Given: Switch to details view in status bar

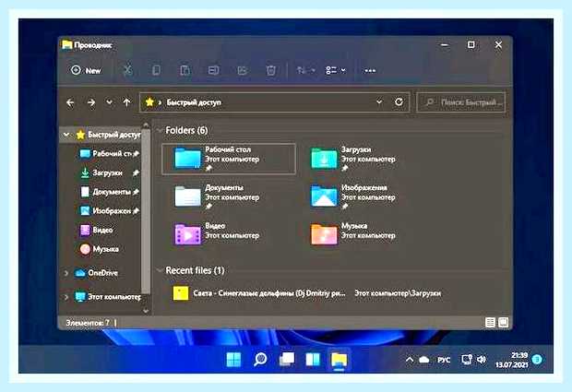Looking at the screenshot, I should coord(490,322).
